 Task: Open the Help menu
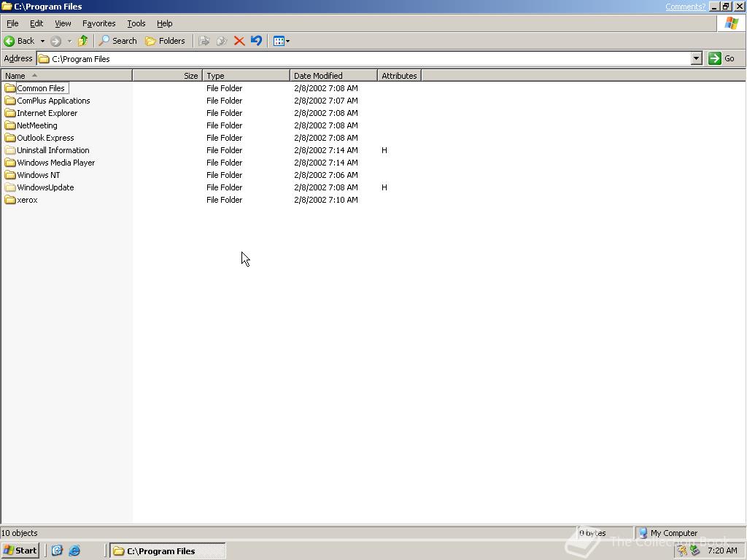tap(164, 23)
